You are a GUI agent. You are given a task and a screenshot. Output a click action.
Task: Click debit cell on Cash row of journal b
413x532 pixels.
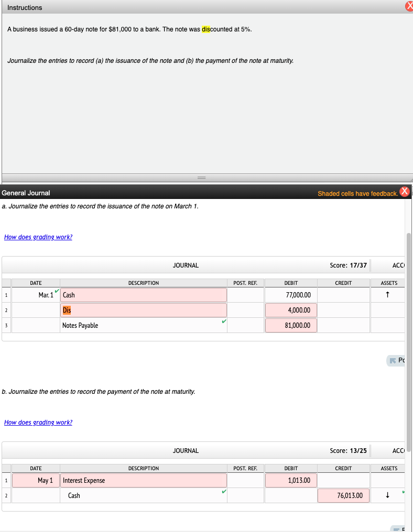click(x=291, y=495)
